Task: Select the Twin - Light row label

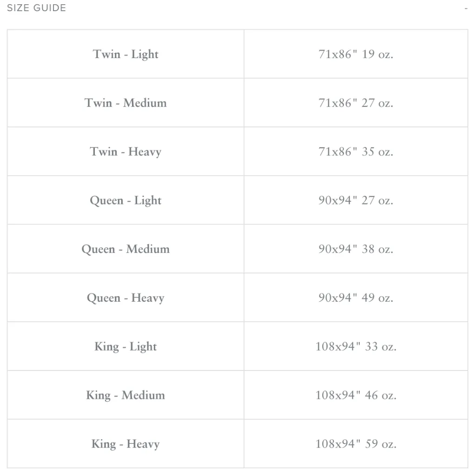Action: [126, 54]
